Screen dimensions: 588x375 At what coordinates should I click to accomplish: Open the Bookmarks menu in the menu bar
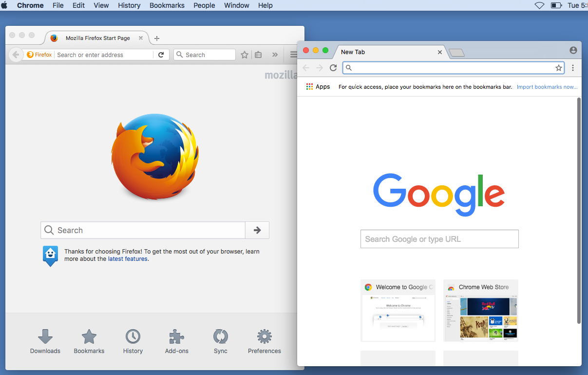[167, 5]
